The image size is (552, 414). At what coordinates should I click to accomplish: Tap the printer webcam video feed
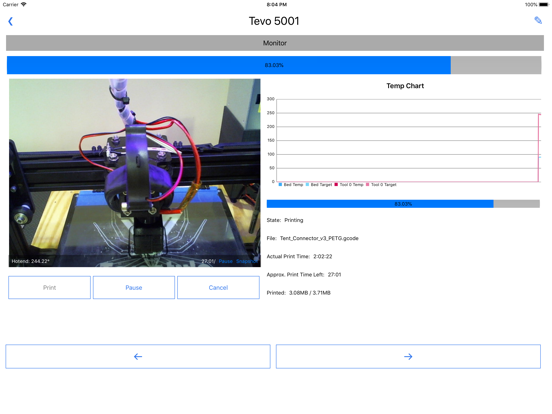tap(135, 173)
